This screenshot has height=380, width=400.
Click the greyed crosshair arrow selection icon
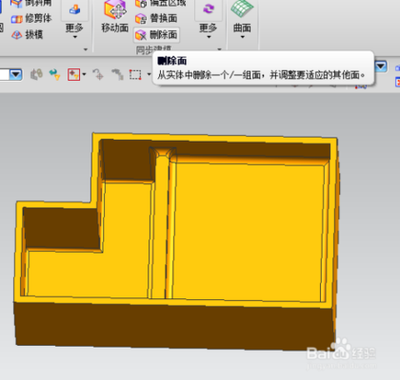point(98,74)
